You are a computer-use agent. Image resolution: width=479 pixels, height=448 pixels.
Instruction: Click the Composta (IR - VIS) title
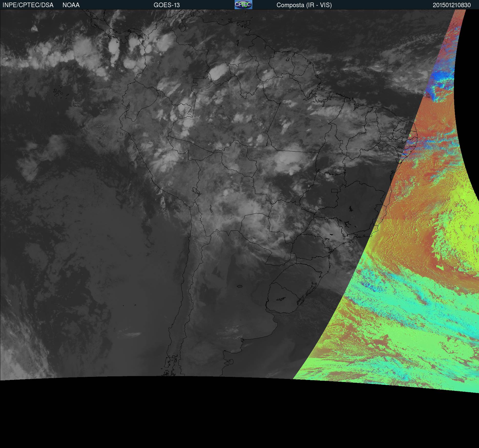point(304,5)
